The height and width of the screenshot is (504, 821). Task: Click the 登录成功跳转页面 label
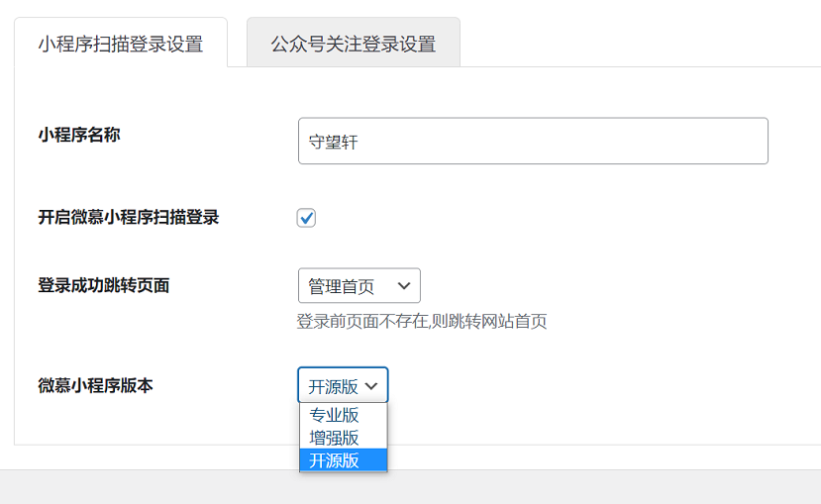coord(104,286)
